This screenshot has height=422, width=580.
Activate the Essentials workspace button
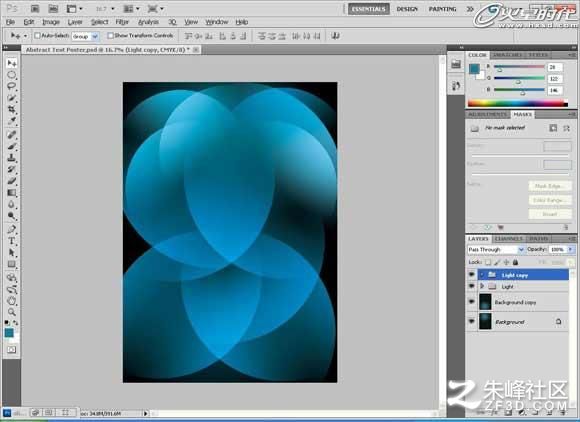tap(368, 9)
